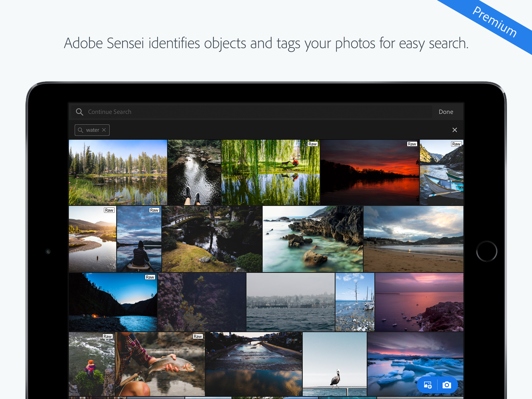Click the Raw badge on canoe photo

pos(154,210)
